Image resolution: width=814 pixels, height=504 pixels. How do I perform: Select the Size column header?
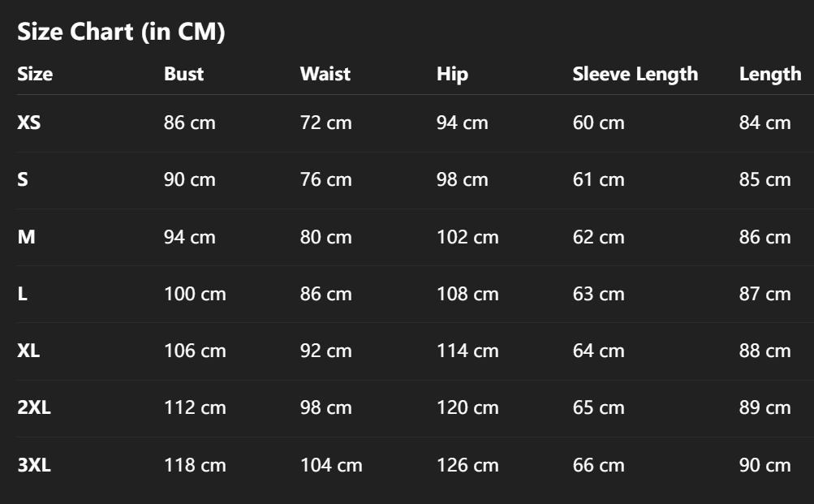click(35, 74)
